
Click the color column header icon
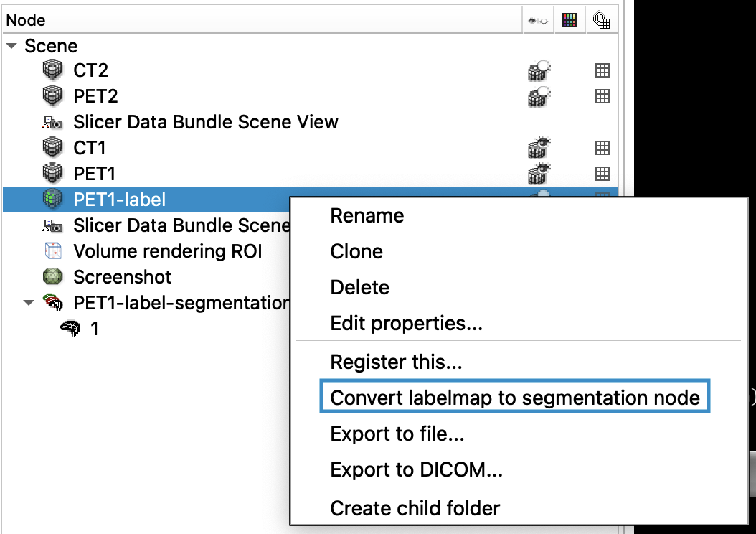pos(570,20)
